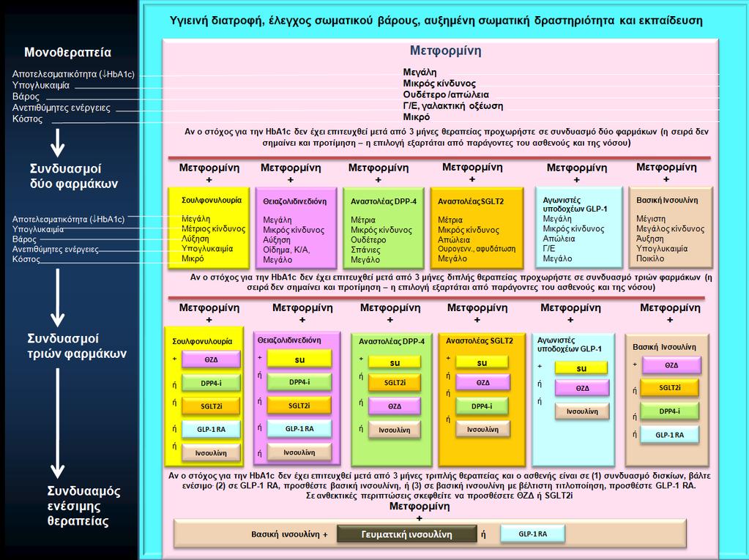Click DPP4-i in the triple-therapy Αναστολέας SGLT2 column
Screen dimensions: 749x560
tap(482, 406)
